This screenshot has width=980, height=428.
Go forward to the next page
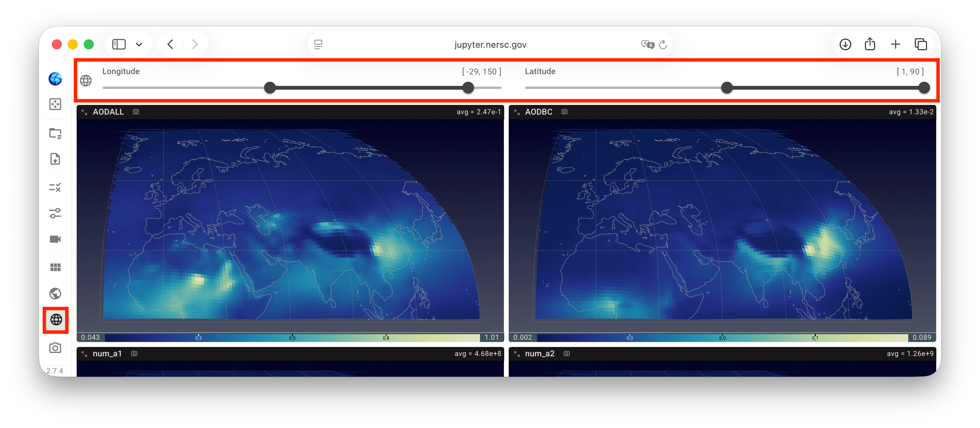(195, 44)
